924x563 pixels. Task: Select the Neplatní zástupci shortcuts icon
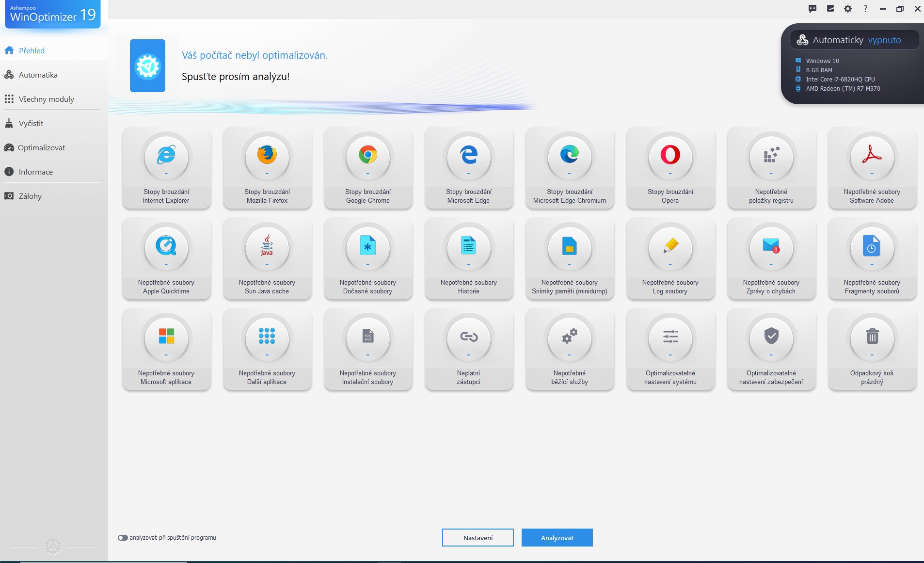[469, 337]
